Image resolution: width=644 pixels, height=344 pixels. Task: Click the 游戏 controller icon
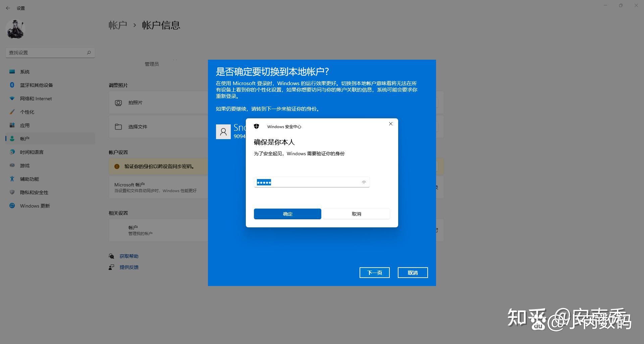(x=12, y=165)
